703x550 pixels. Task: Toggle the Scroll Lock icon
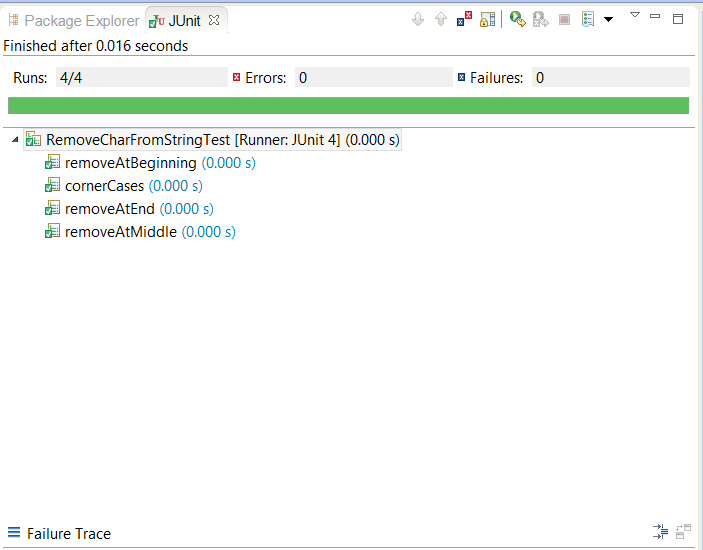[x=487, y=19]
